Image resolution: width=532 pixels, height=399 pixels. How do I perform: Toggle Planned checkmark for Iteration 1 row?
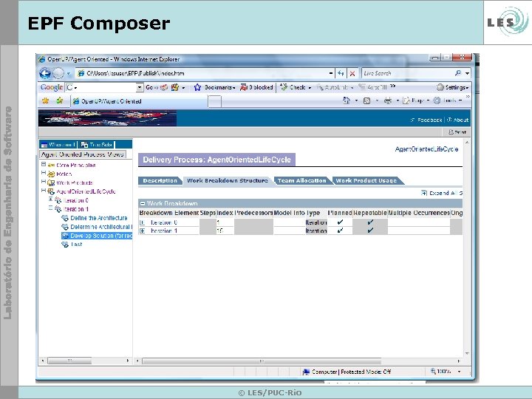pos(340,231)
